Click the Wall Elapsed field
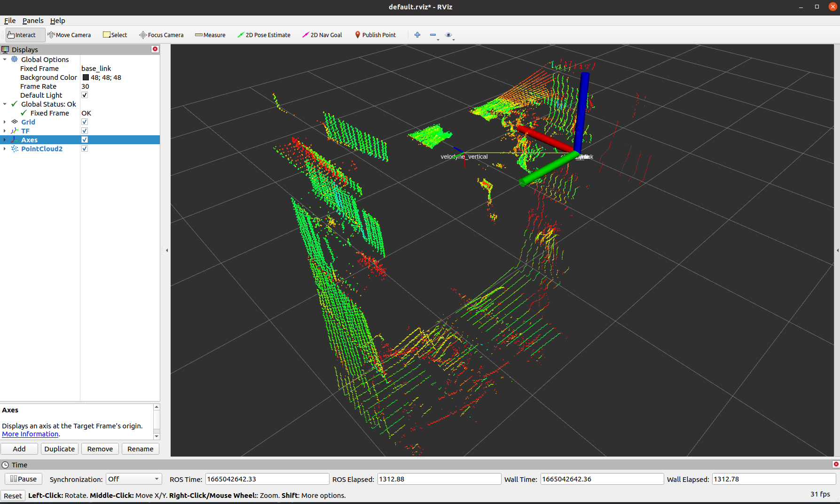The image size is (840, 504). point(774,479)
